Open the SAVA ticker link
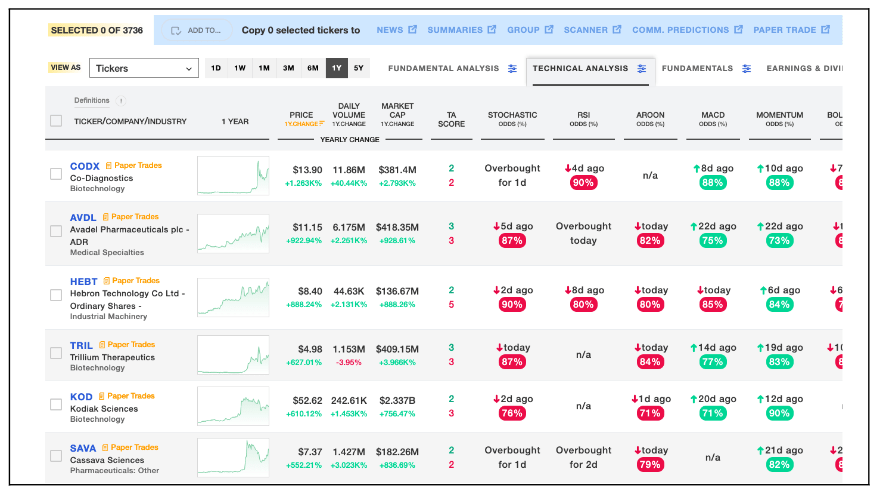 click(83, 448)
